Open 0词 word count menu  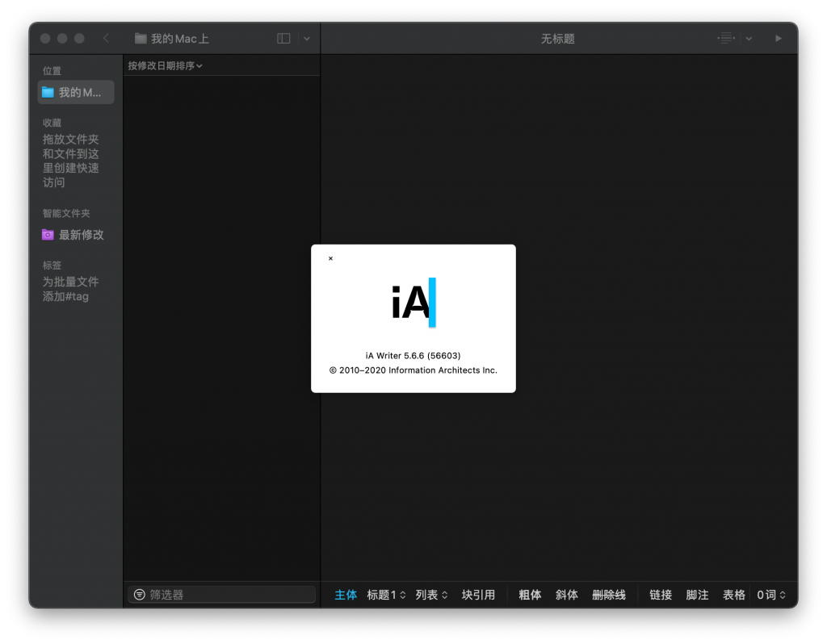click(x=771, y=595)
